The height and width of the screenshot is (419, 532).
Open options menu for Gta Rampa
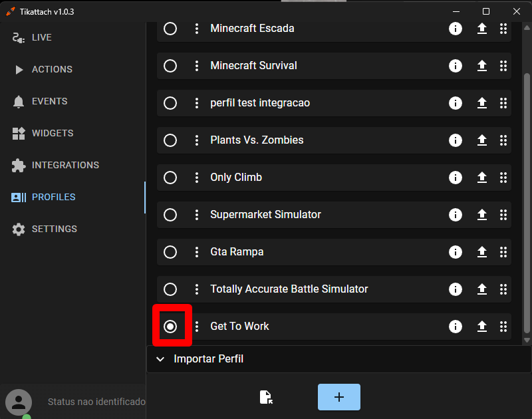[x=197, y=252]
